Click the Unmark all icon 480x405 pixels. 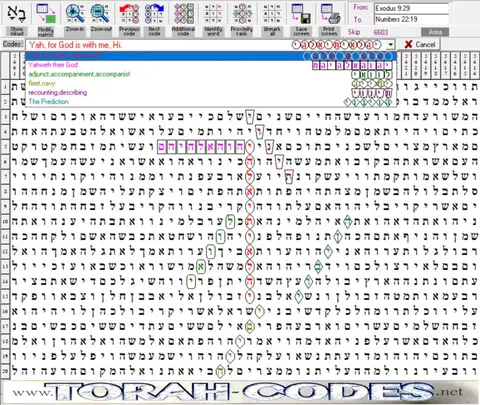point(272,14)
